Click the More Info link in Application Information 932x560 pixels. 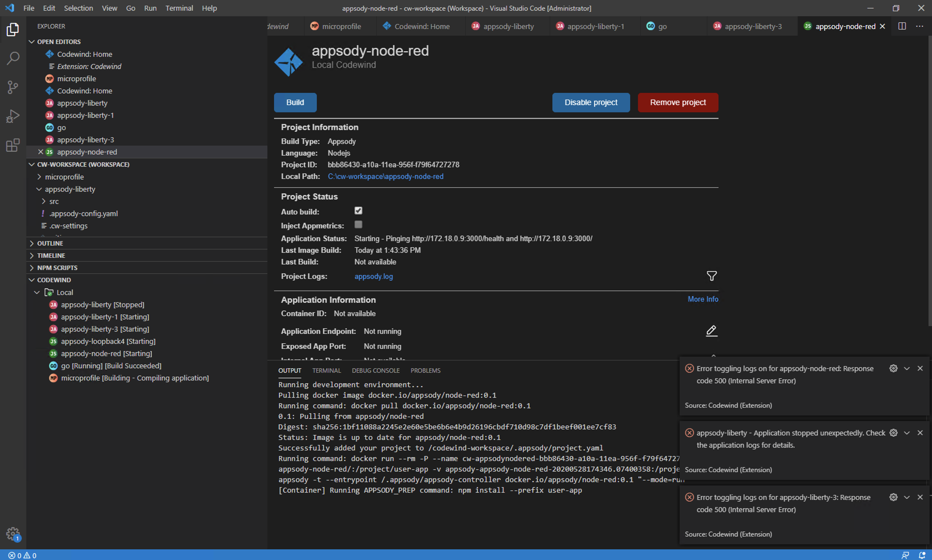click(x=703, y=299)
